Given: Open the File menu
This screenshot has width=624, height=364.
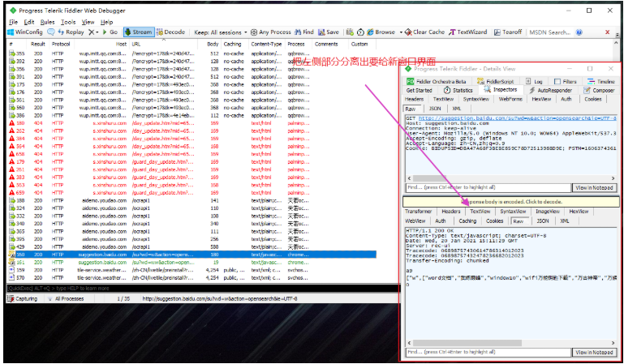Looking at the screenshot, I should coord(13,22).
